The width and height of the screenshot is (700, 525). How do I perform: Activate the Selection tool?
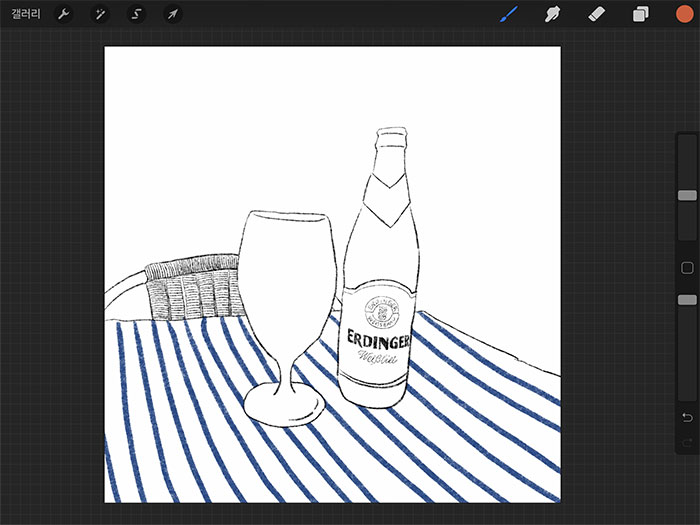tap(136, 14)
